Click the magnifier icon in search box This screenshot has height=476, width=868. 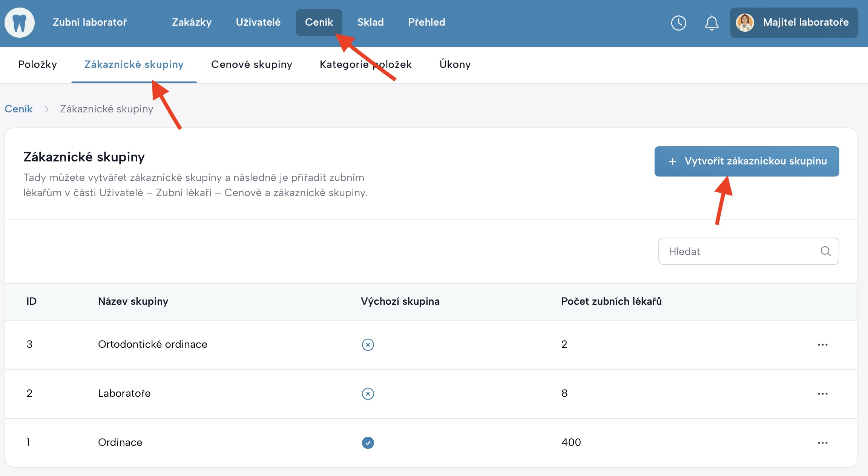pos(825,251)
